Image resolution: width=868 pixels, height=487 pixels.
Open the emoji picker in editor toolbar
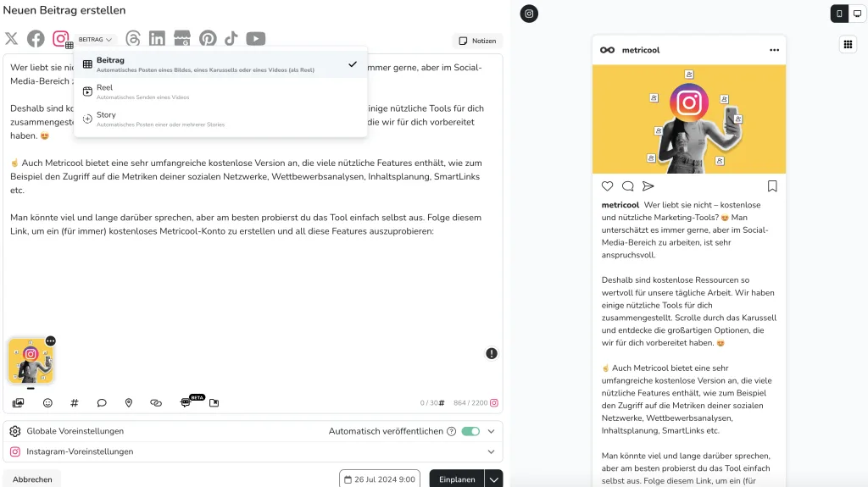coord(47,403)
